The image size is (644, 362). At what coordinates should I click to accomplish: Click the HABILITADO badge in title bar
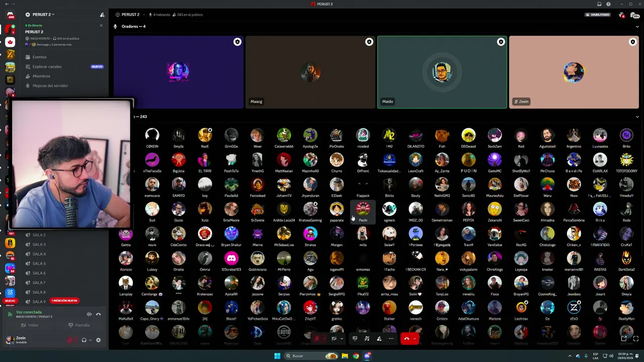coord(598,15)
